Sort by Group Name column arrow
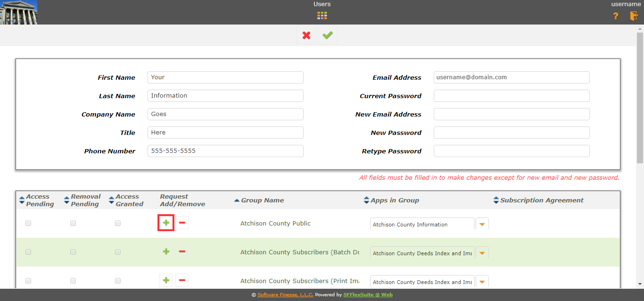Image resolution: width=644 pixels, height=301 pixels. [237, 201]
